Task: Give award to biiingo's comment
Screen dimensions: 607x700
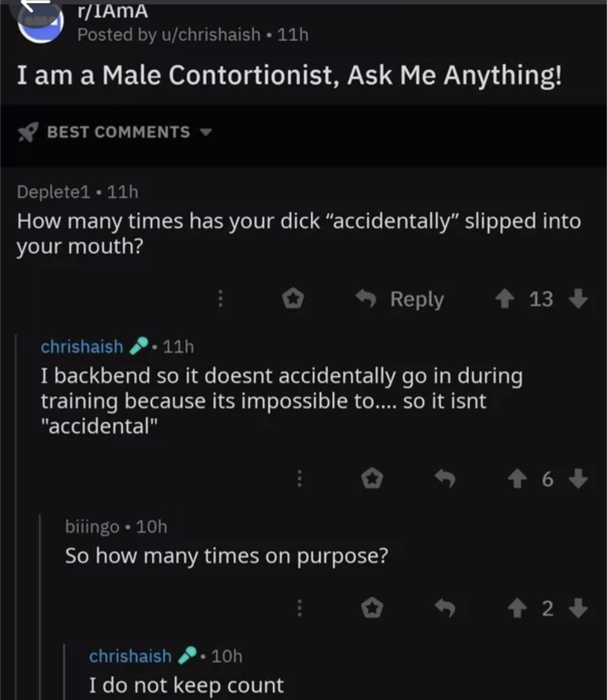Action: [x=372, y=608]
